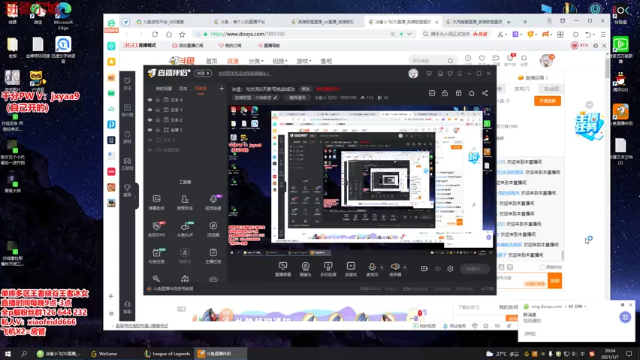Toggle visibility of 文本 2 layer
This screenshot has width=640, height=360.
pyautogui.click(x=150, y=120)
